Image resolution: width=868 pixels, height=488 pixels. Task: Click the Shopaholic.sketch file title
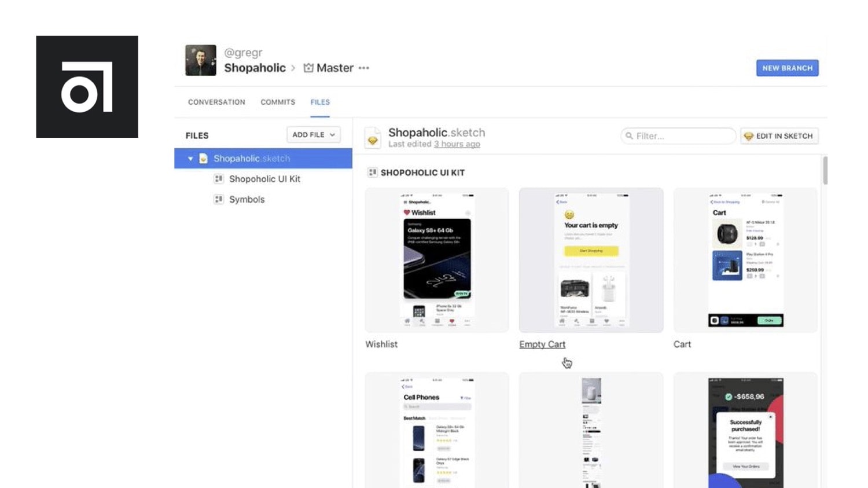(x=437, y=133)
